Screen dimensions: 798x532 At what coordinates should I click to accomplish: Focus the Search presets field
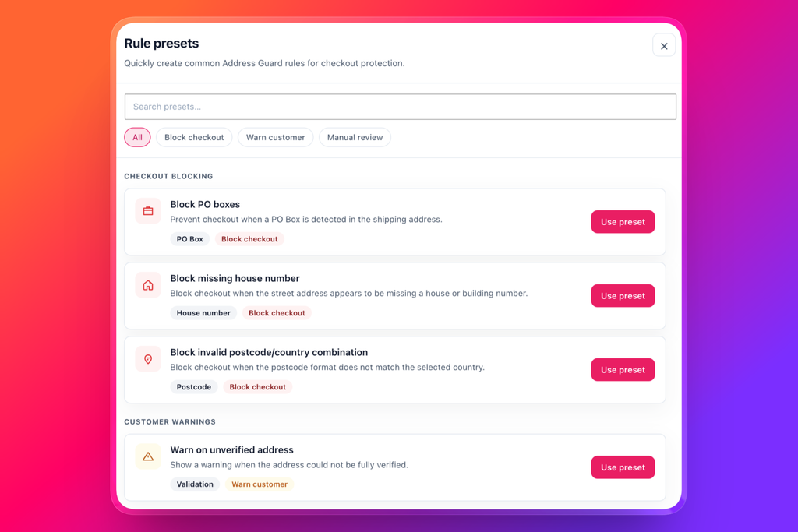point(401,107)
